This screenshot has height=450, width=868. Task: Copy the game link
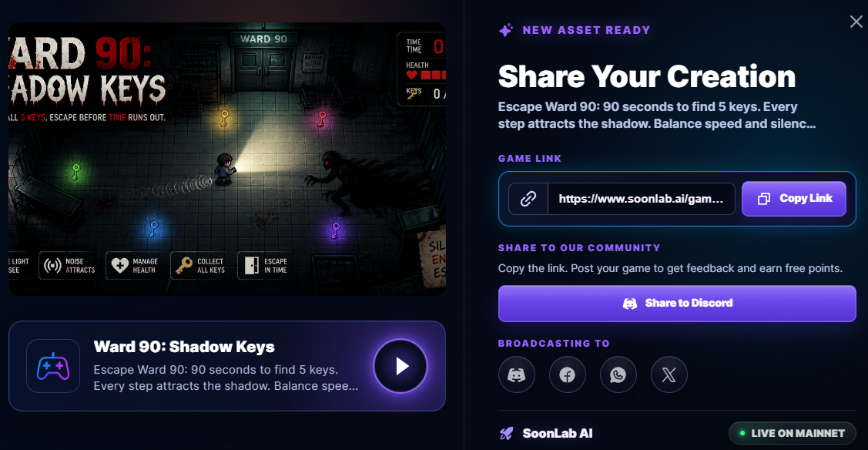[x=794, y=199]
